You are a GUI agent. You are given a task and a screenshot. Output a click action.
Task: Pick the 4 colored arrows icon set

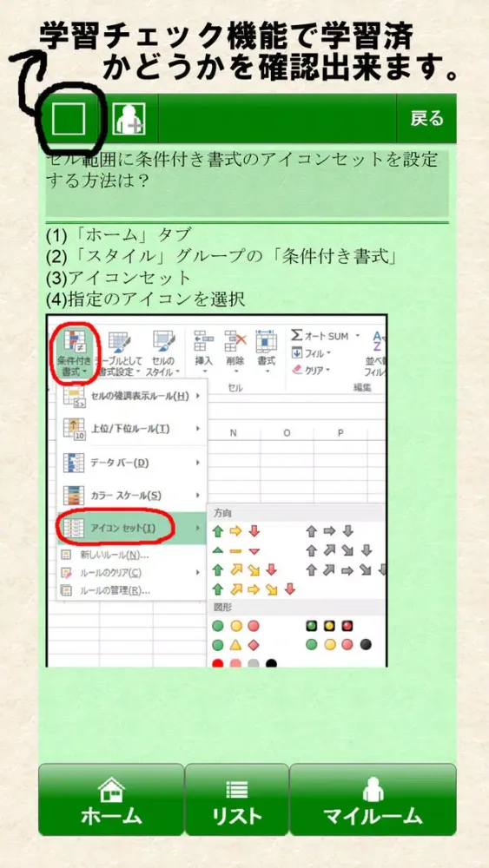tap(245, 569)
